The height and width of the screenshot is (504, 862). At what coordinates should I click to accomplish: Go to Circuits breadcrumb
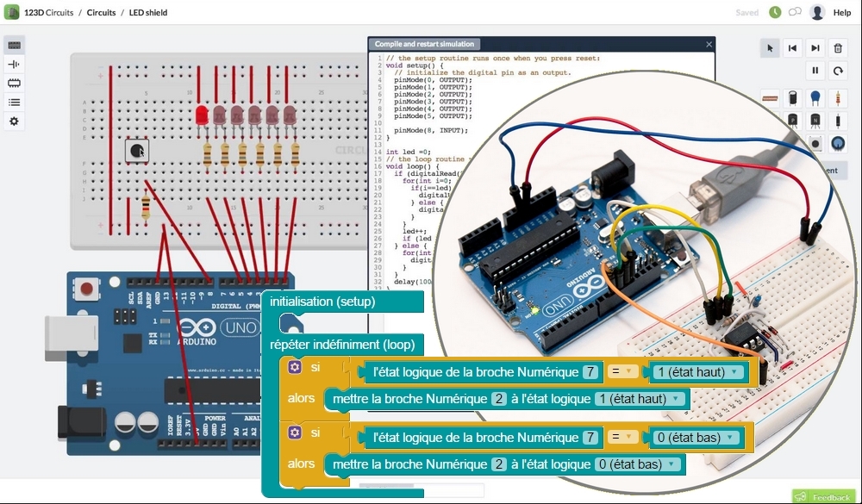101,12
